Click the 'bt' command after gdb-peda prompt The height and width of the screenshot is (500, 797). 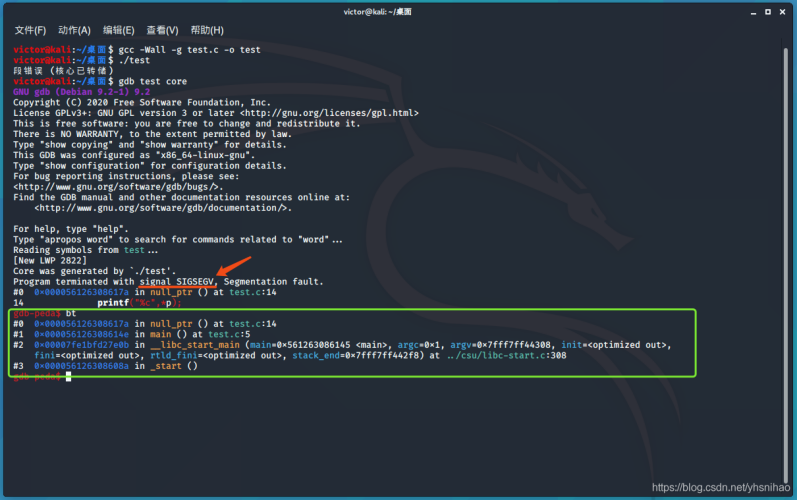click(71, 313)
